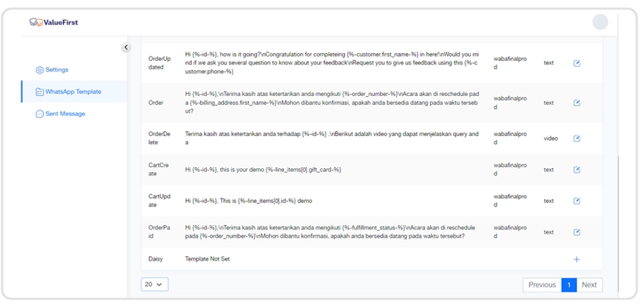
Task: Edit the OrderPaid template
Action: coord(577,232)
